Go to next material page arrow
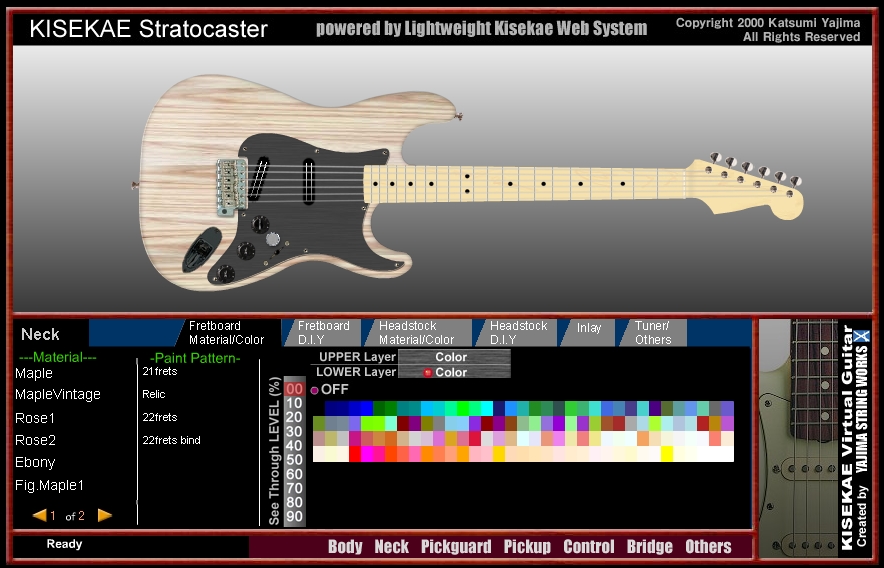 pos(105,516)
